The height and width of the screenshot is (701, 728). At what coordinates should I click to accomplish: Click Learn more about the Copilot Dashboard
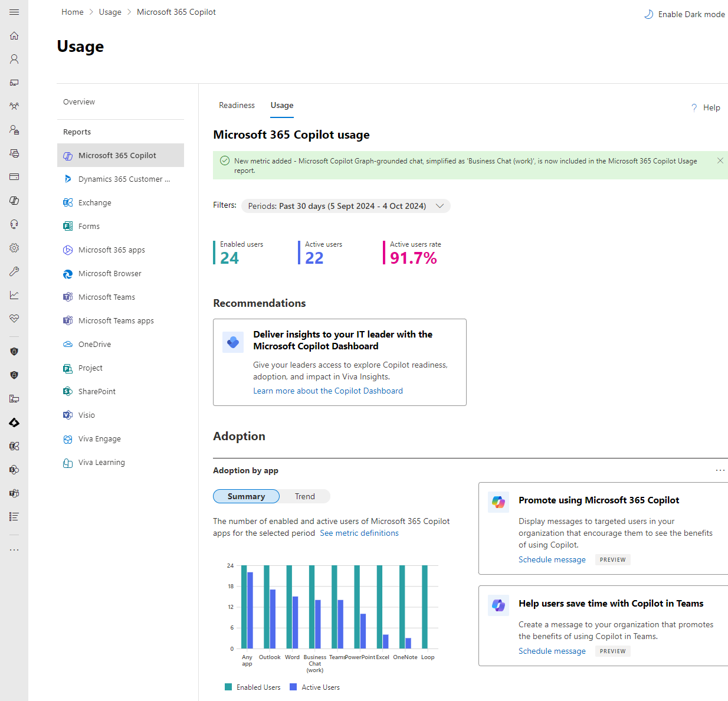pyautogui.click(x=328, y=391)
